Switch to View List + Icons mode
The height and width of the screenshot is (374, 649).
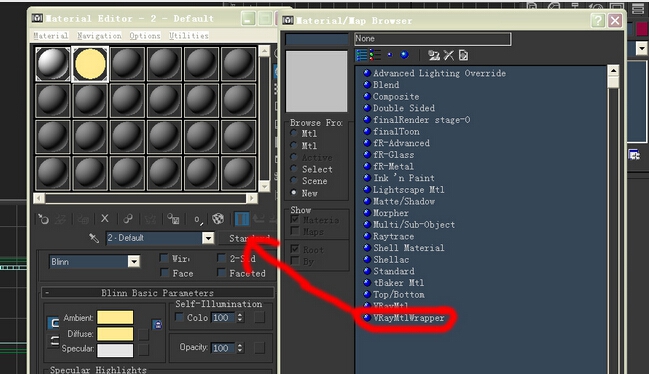375,55
